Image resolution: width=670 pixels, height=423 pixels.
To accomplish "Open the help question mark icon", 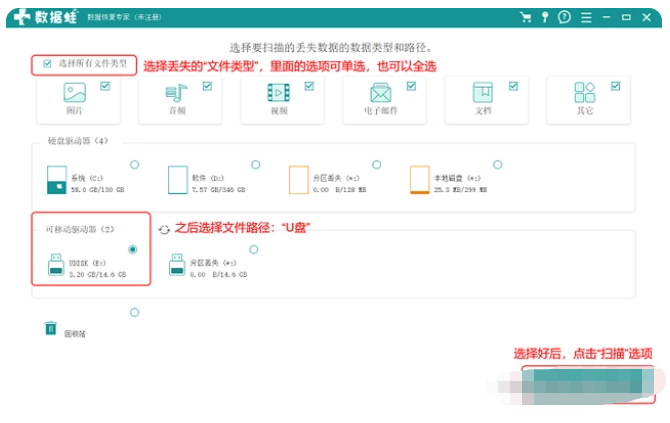I will point(564,17).
